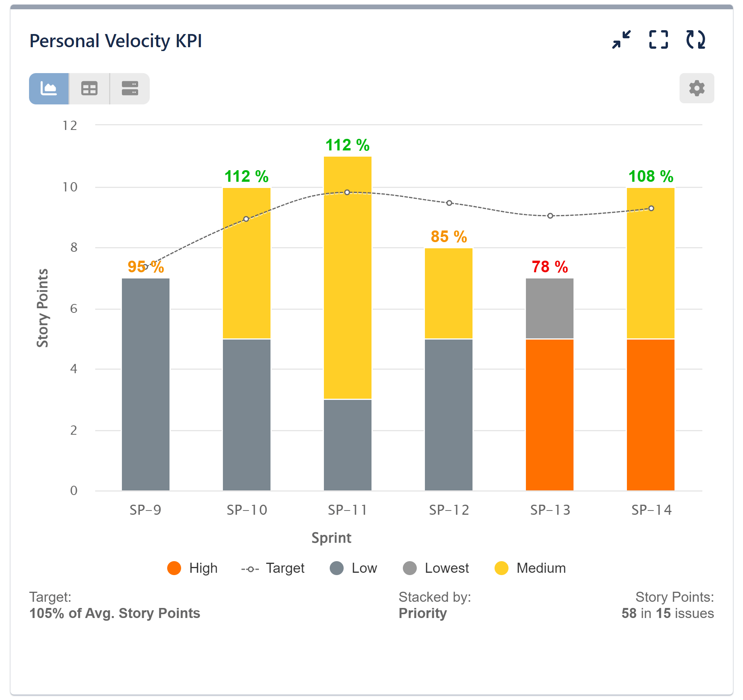Click the target line point above SP-10
The height and width of the screenshot is (700, 743).
pos(246,219)
